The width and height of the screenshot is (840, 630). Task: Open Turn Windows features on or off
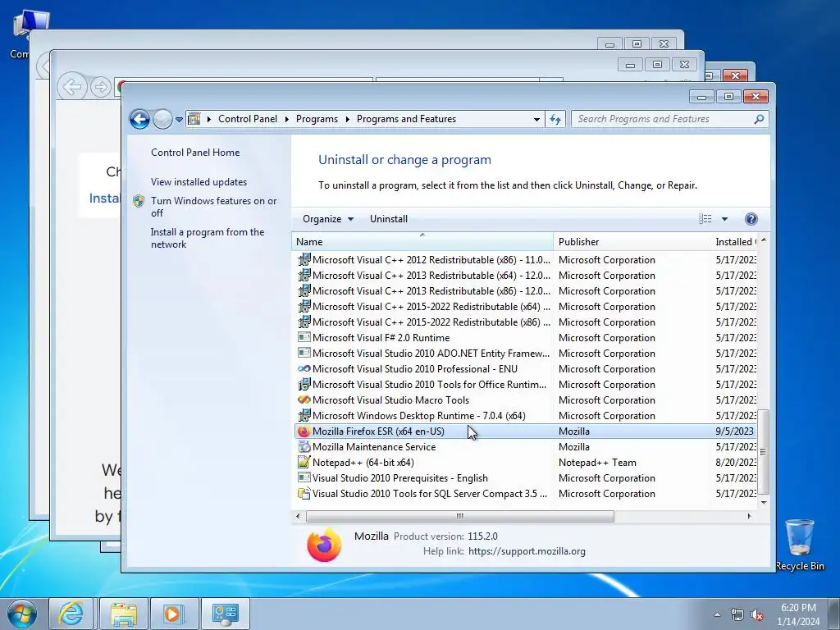coord(213,207)
